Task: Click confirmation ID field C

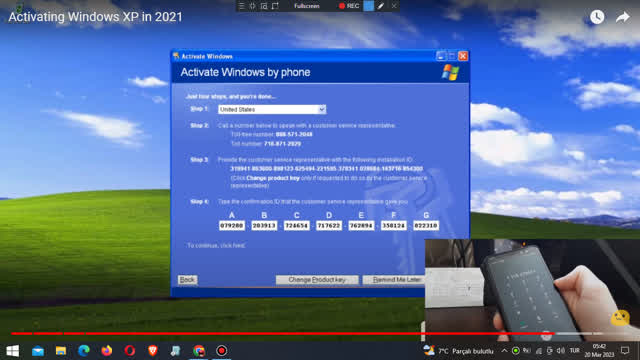Action: pyautogui.click(x=296, y=225)
